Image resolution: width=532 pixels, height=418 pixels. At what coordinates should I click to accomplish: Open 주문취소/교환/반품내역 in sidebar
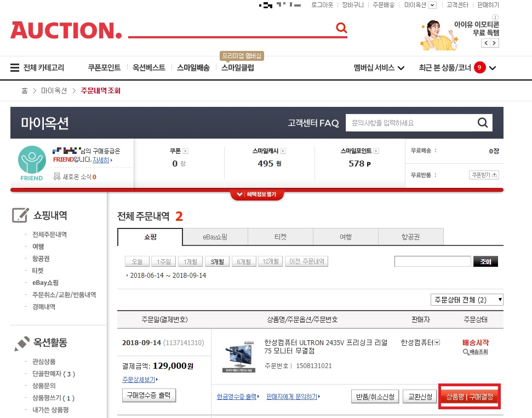pyautogui.click(x=64, y=295)
